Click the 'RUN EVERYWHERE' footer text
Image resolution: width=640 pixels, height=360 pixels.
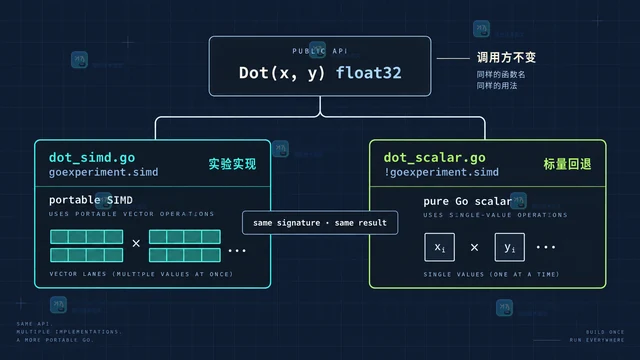click(x=597, y=340)
